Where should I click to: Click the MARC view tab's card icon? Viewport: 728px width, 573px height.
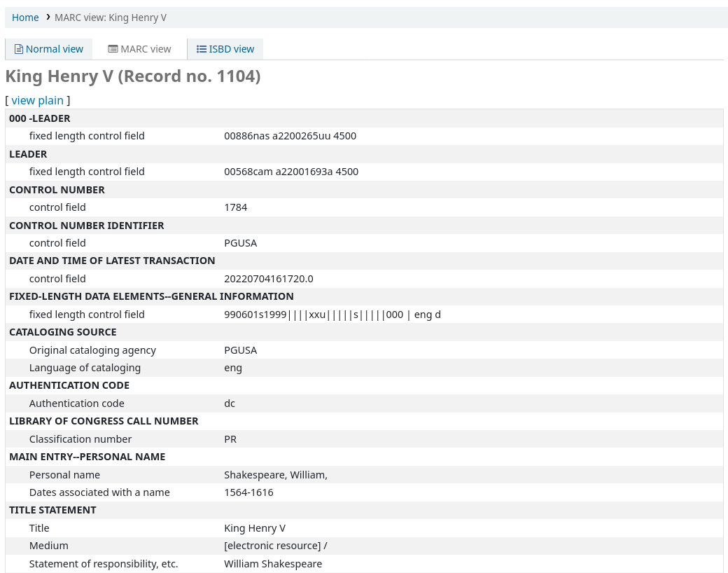tap(113, 49)
